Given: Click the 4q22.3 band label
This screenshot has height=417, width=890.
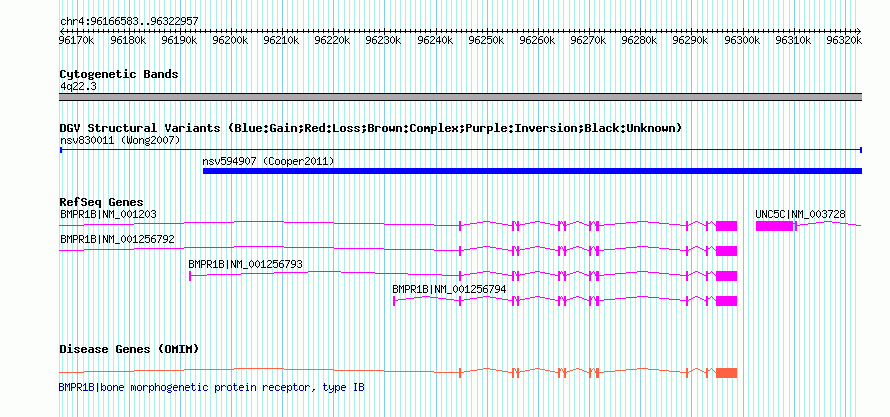Looking at the screenshot, I should [77, 86].
